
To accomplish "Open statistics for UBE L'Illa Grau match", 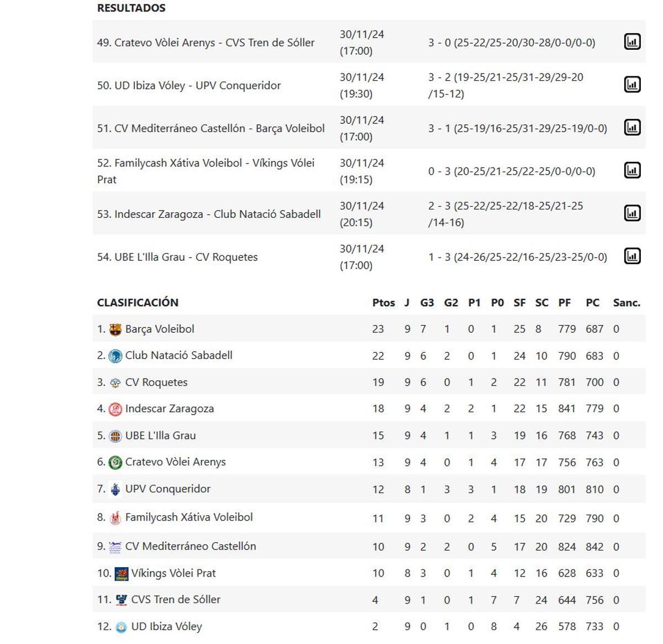I will tap(632, 256).
